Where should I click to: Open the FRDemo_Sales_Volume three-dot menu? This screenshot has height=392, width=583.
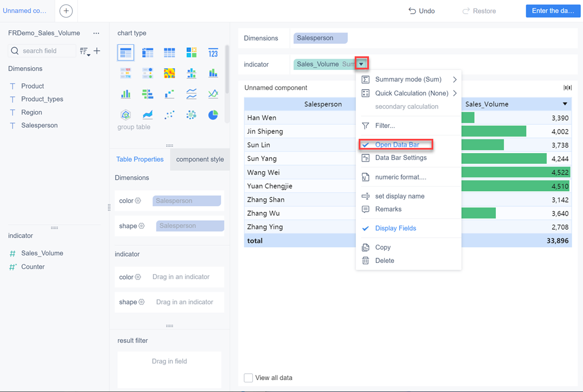96,33
